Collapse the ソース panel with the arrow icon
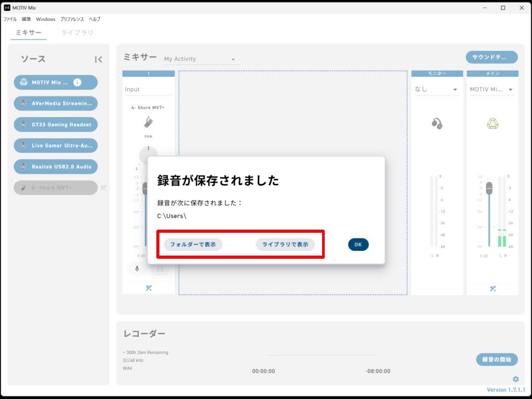 tap(98, 60)
